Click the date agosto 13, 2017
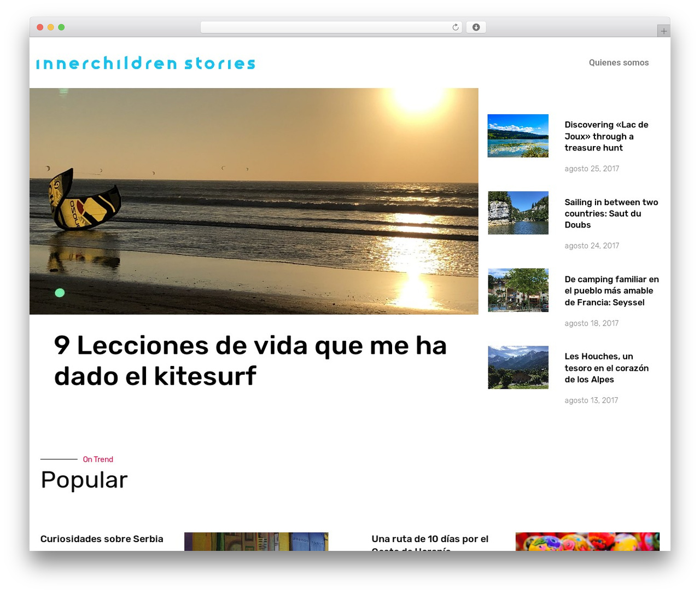Viewport: 700px width, 593px height. [591, 400]
